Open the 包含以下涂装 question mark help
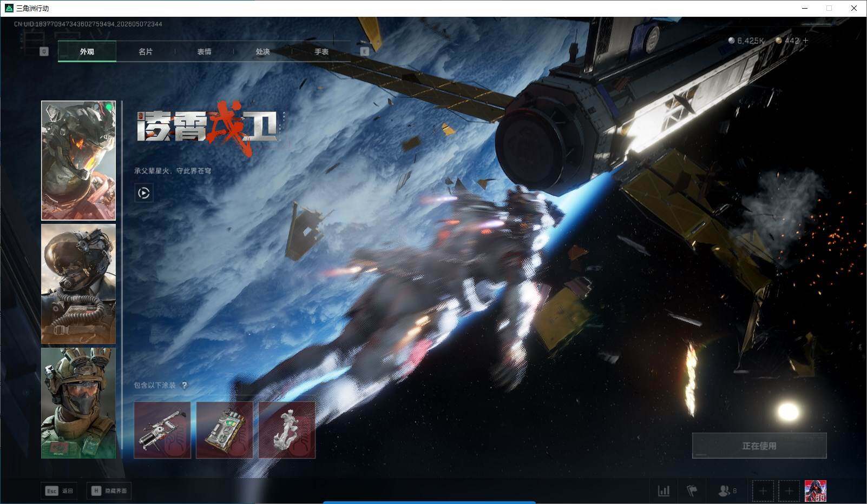 (185, 386)
